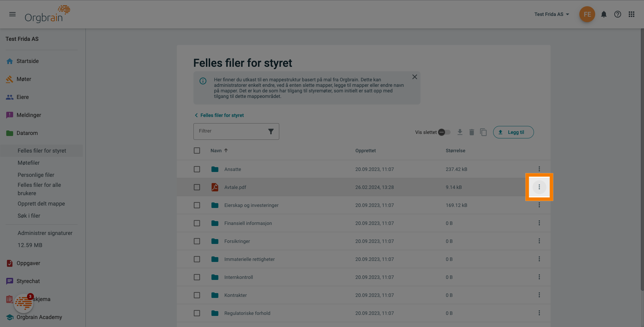The image size is (644, 327).
Task: Open three-dot menu for Regulatoriske forhold
Action: [x=539, y=313]
